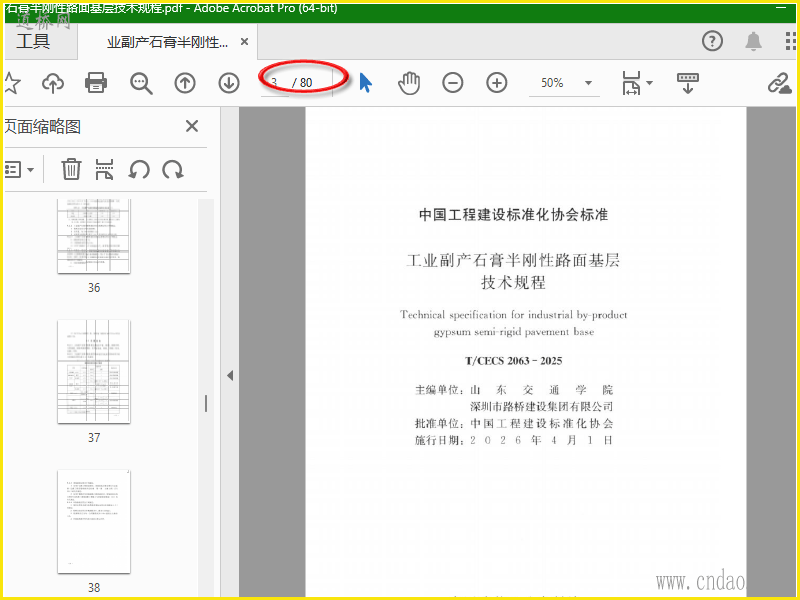
Task: Click the fit page width icon
Action: (631, 83)
